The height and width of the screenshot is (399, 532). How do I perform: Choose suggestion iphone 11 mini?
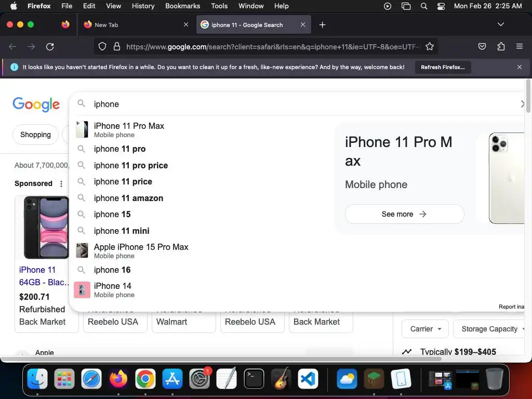tap(200, 231)
